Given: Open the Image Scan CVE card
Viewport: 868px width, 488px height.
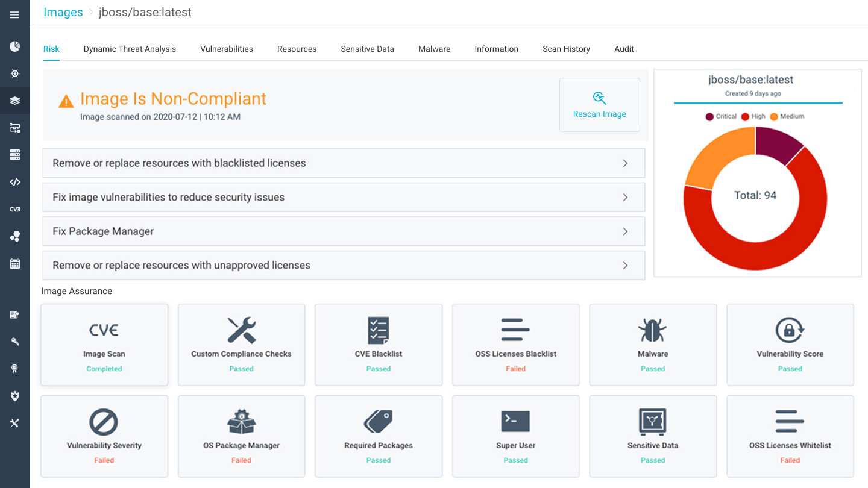Looking at the screenshot, I should tap(104, 345).
